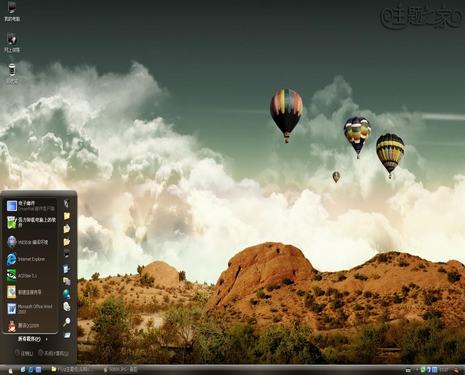Select the Recycle Bin desktop icon
Image resolution: width=465 pixels, height=375 pixels.
click(12, 73)
